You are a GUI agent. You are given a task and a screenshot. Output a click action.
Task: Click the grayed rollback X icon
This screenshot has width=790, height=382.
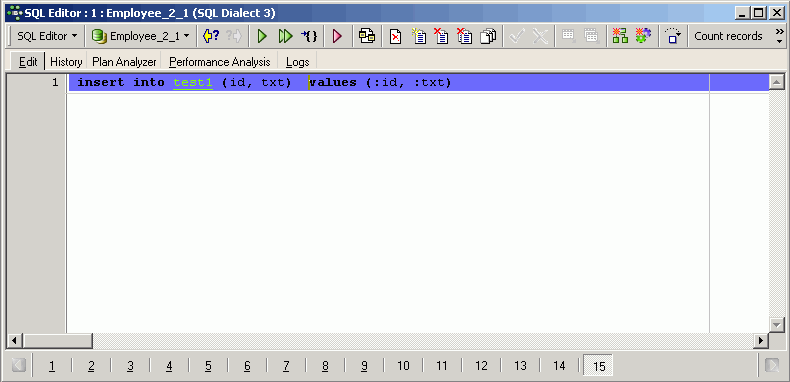[x=540, y=36]
